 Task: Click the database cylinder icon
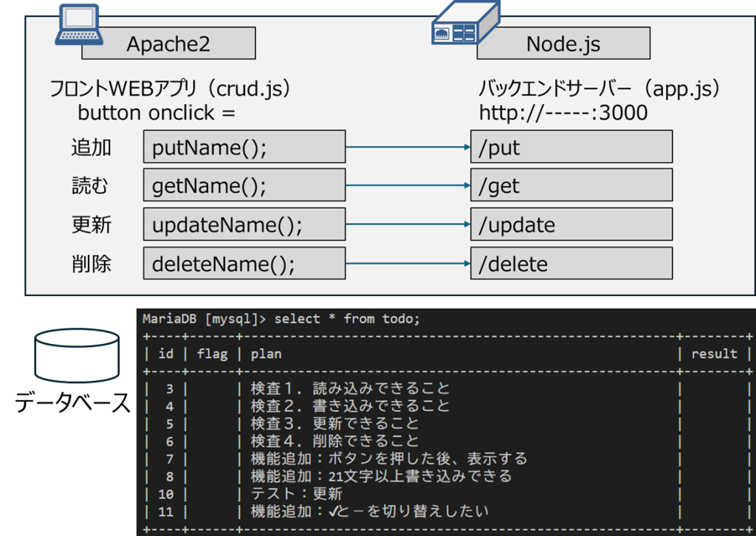(x=77, y=355)
